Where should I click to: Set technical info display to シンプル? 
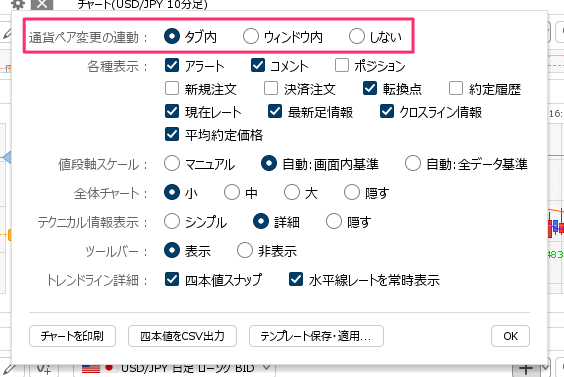point(172,222)
